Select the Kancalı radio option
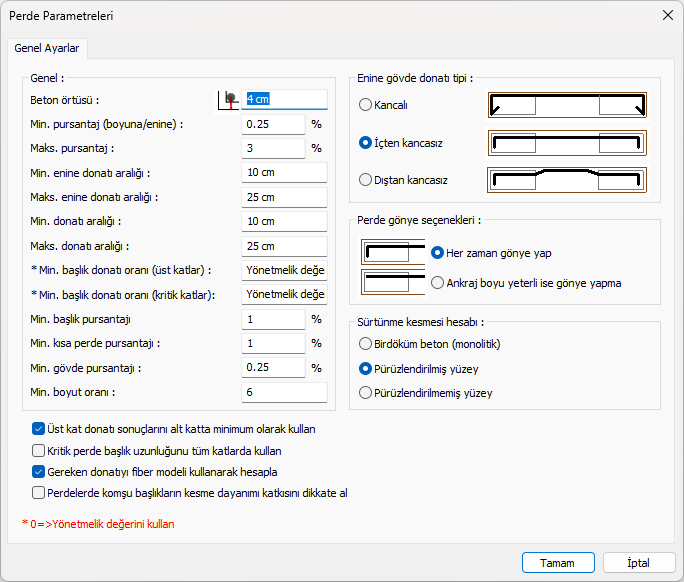Screen dimensions: 684x582 click(366, 105)
